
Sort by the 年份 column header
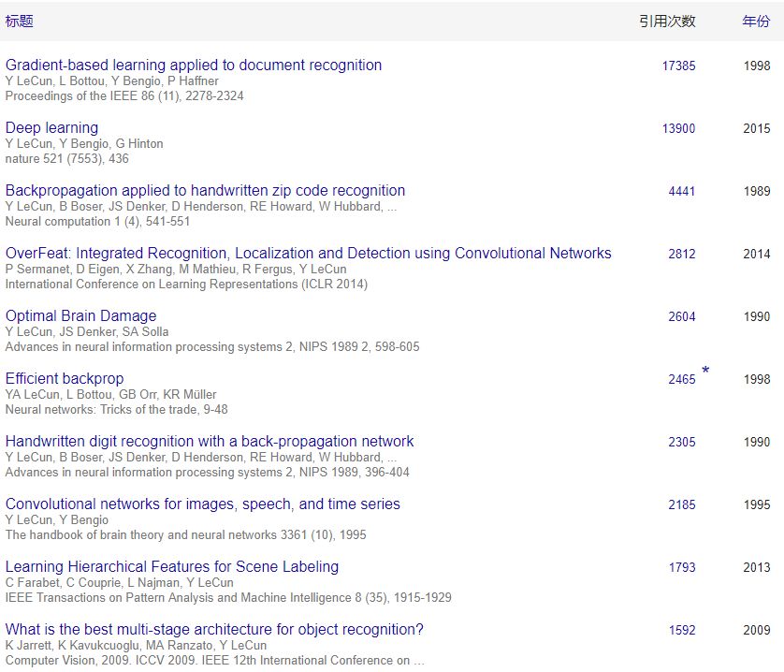[756, 22]
